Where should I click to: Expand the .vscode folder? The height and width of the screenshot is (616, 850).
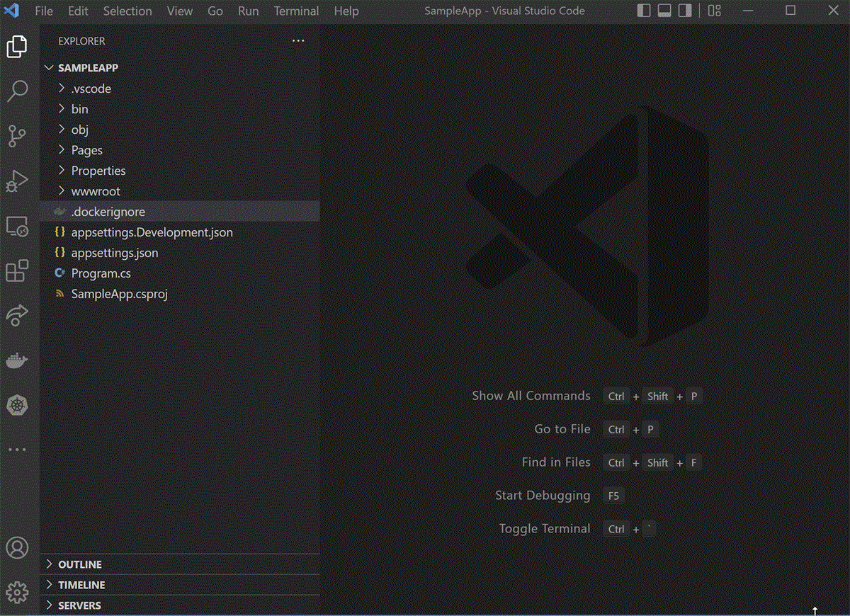click(x=179, y=89)
